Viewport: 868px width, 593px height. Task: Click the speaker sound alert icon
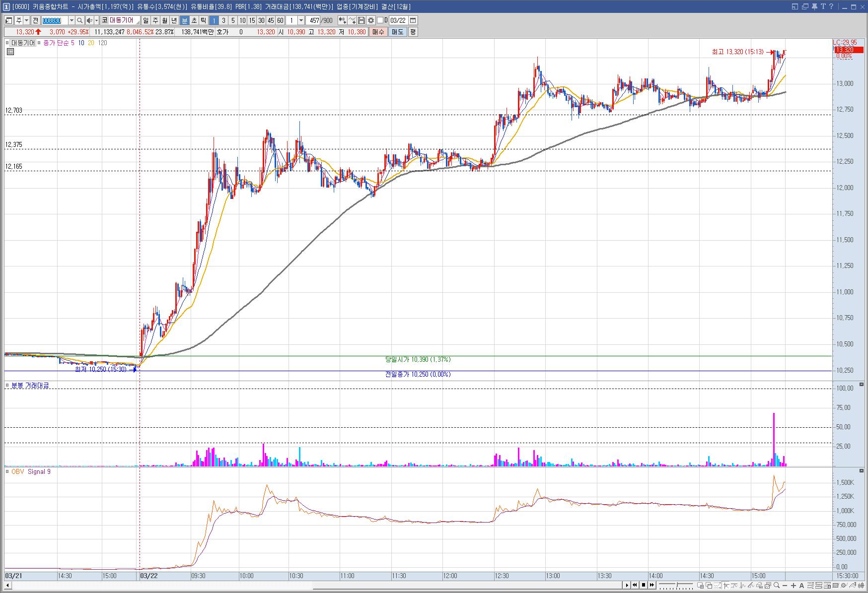pos(89,20)
